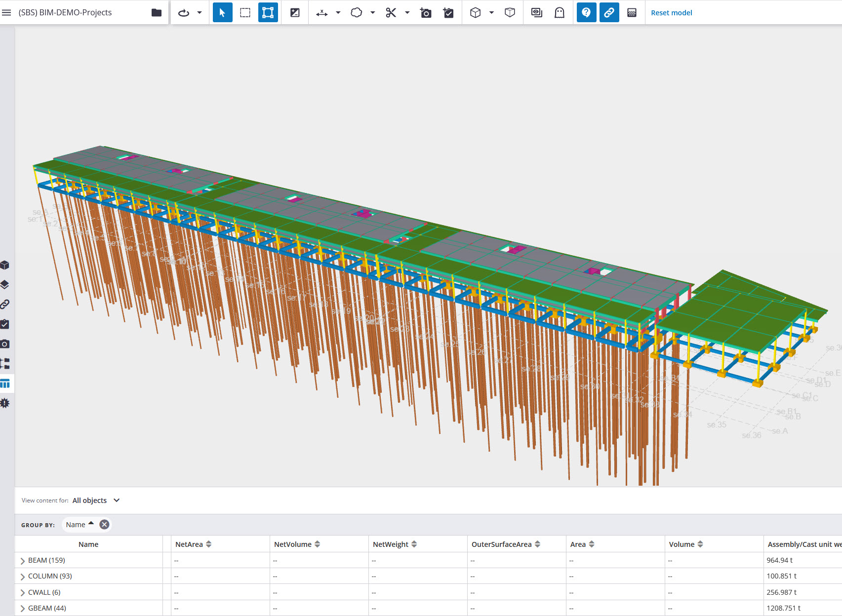Screen dimensions: 842x616
Task: Toggle the help mode button
Action: click(586, 12)
